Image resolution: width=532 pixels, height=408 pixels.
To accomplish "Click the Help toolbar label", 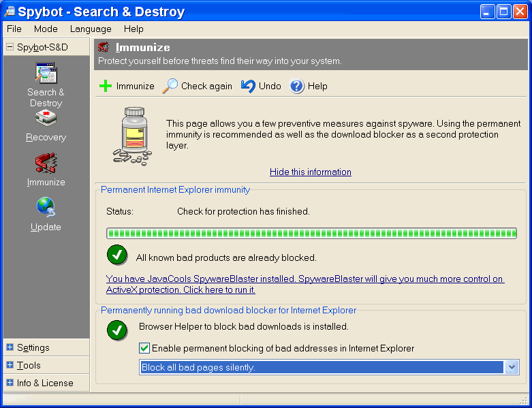I will coord(317,86).
